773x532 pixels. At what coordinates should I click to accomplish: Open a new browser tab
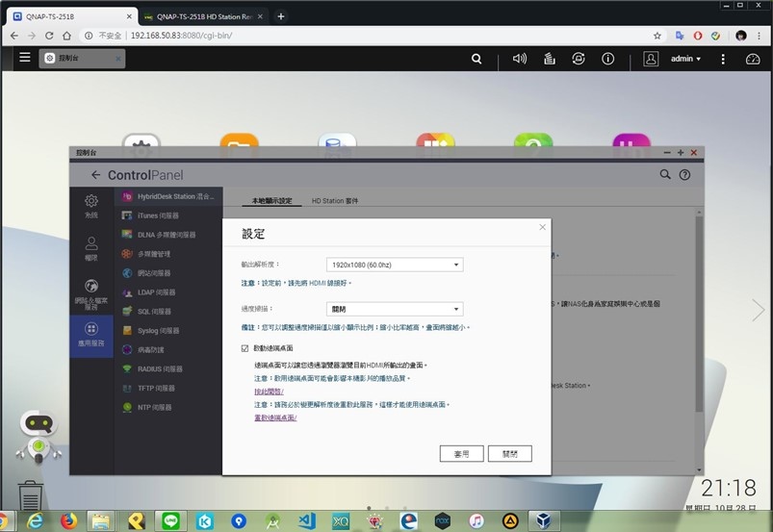280,16
